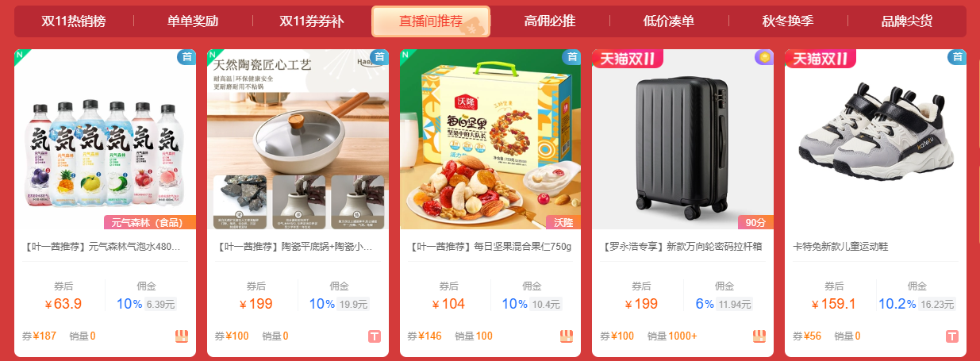Image resolution: width=980 pixels, height=361 pixels.
Task: Click 券¥146 coupon on 每日坚果 card
Action: coord(425,336)
